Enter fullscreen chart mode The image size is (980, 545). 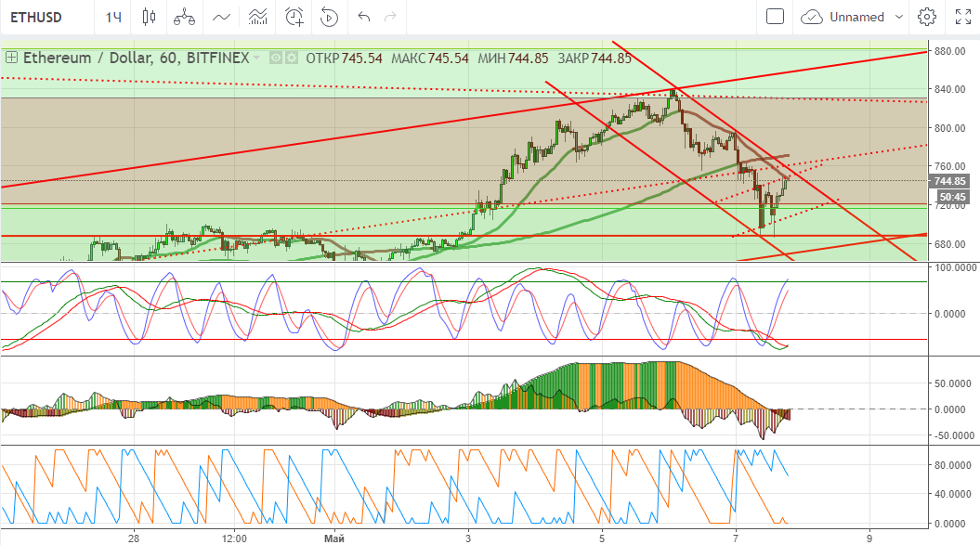(x=963, y=17)
